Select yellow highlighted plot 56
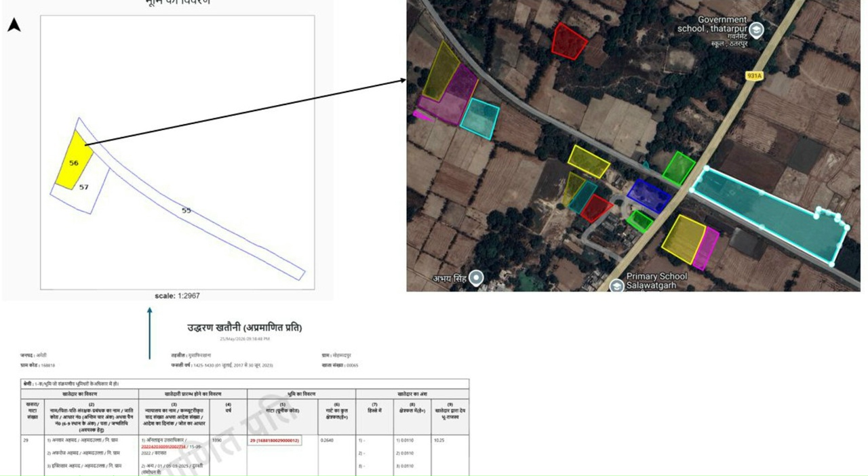 (74, 161)
